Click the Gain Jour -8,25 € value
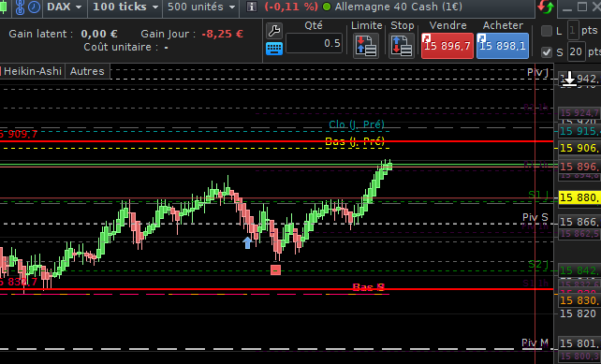 pyautogui.click(x=222, y=34)
